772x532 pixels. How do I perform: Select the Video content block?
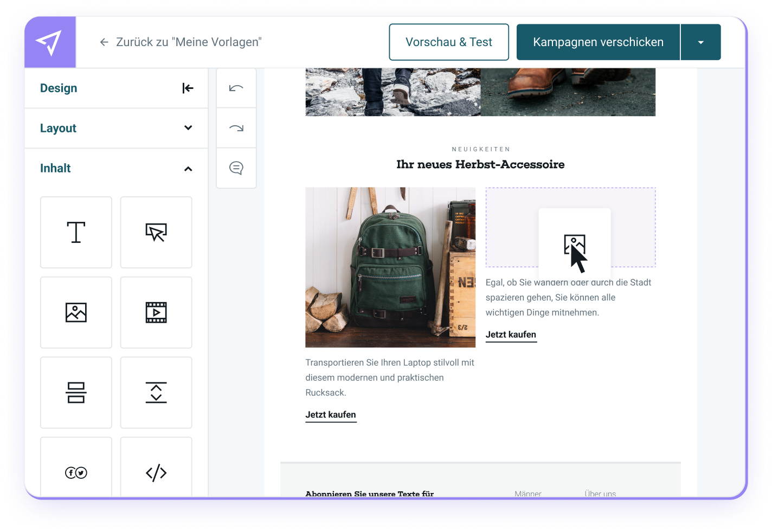tap(156, 312)
